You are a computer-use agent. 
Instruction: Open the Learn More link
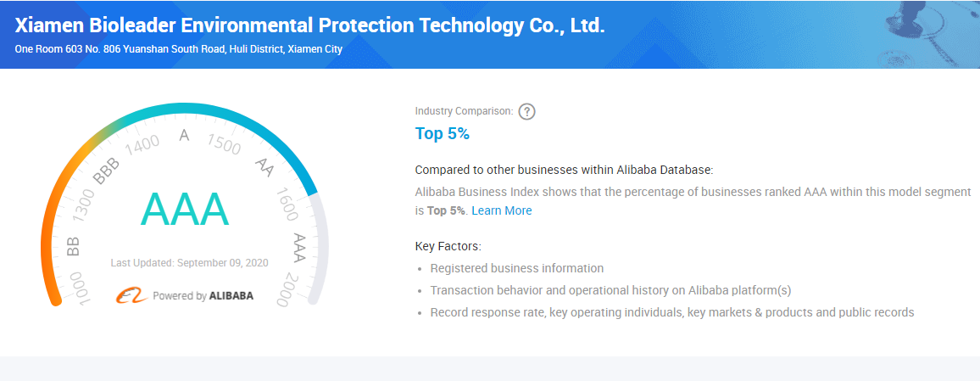[x=501, y=210]
